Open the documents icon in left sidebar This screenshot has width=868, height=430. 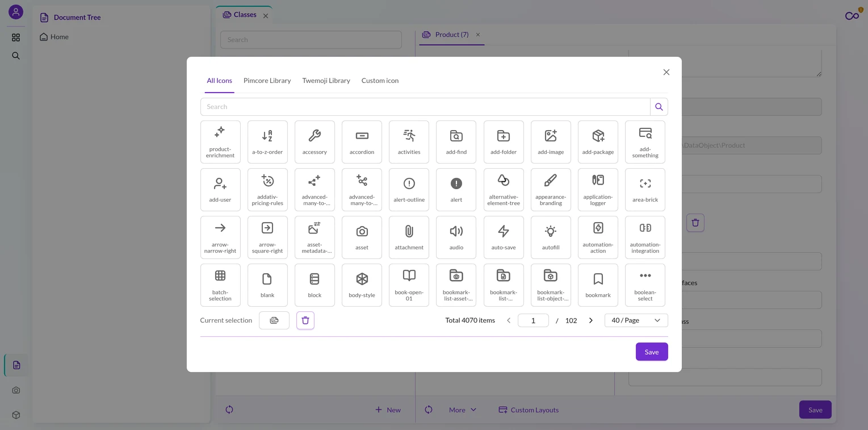coord(16,365)
